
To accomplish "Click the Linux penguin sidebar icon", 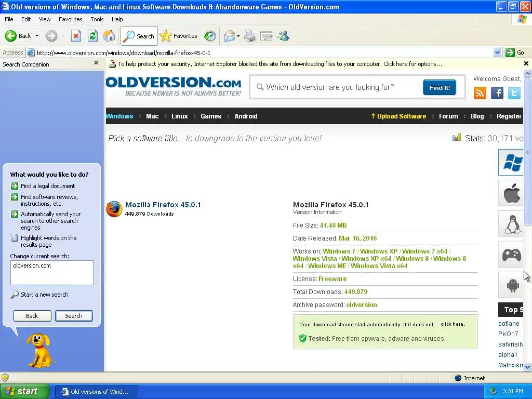I will pyautogui.click(x=511, y=224).
